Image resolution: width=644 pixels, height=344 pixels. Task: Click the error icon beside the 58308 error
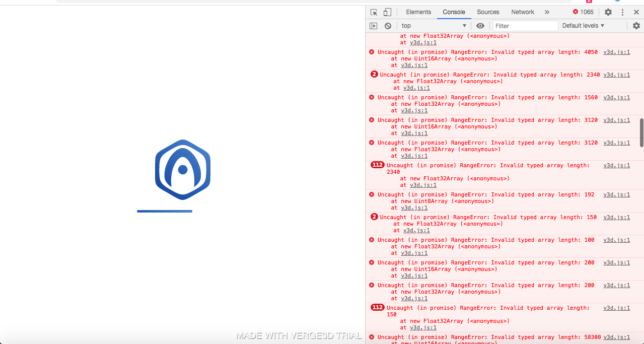tap(372, 337)
